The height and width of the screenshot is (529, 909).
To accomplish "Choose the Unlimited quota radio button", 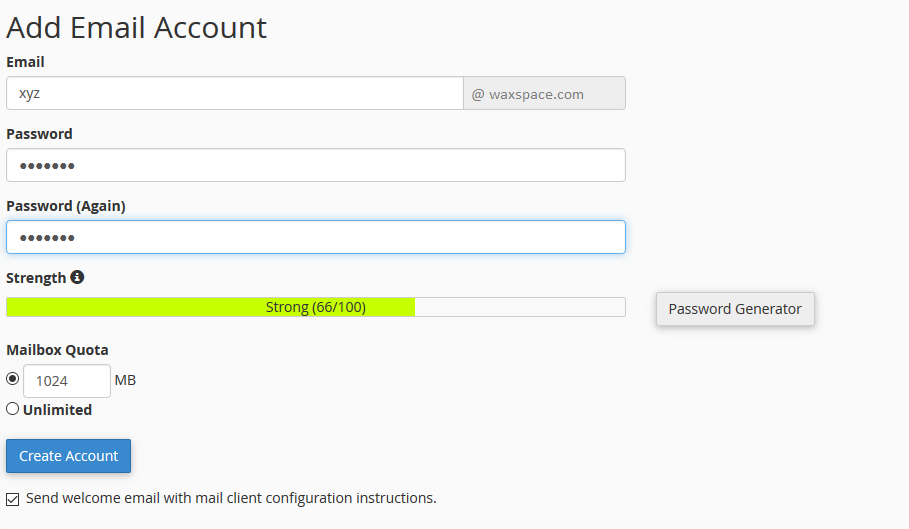I will point(13,408).
